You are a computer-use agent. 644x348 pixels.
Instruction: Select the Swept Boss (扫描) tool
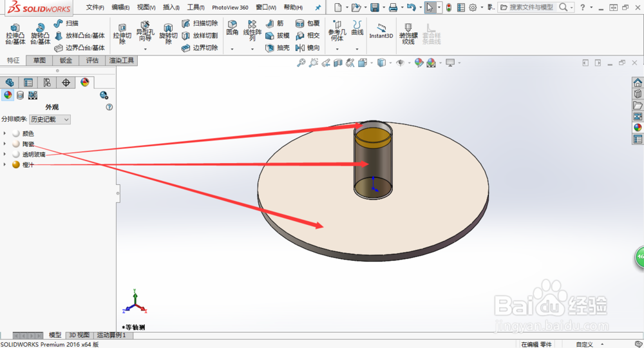[x=66, y=23]
